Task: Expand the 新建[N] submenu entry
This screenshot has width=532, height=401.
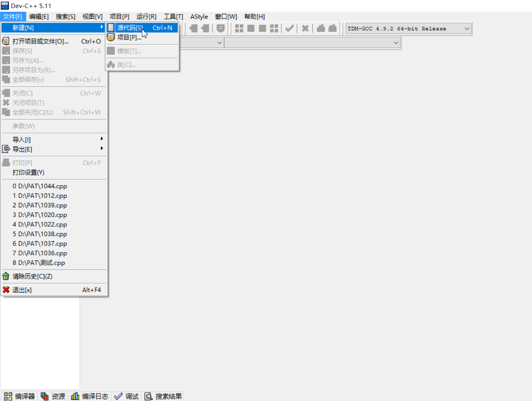Action: [54, 27]
